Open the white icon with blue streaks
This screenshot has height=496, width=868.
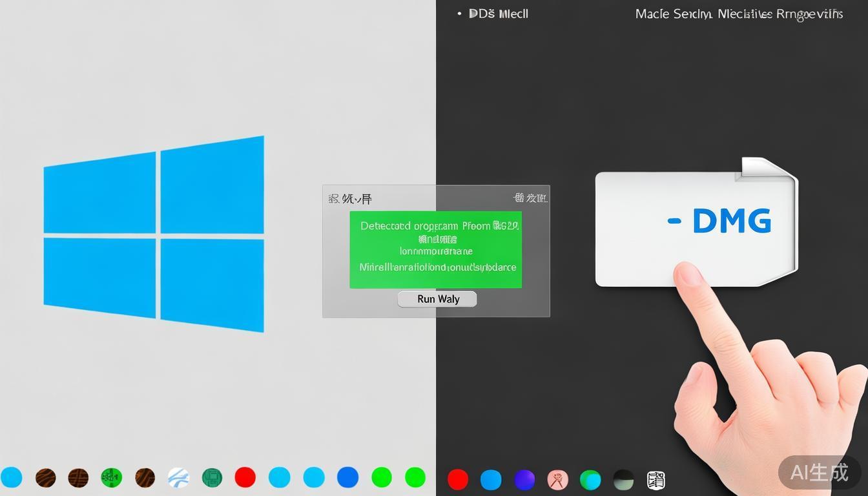pos(178,478)
